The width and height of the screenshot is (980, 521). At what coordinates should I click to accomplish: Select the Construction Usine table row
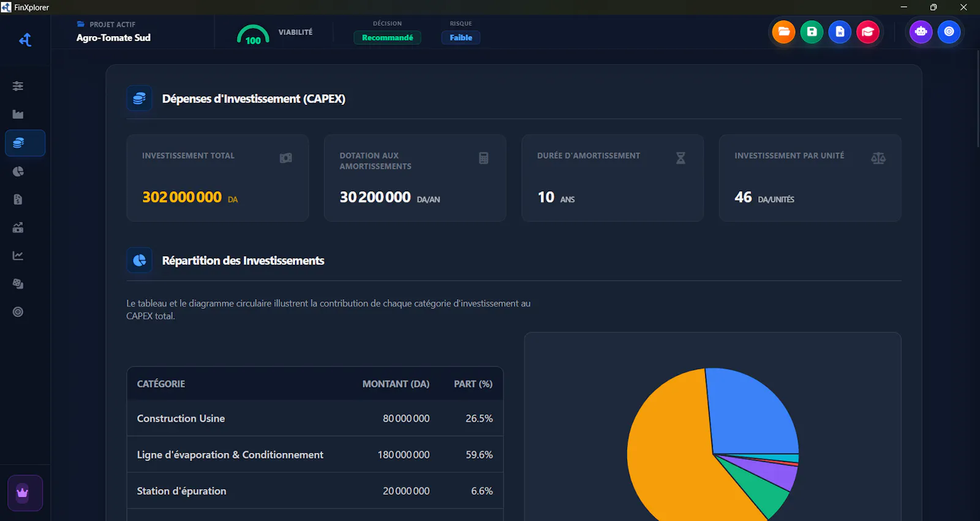point(315,418)
